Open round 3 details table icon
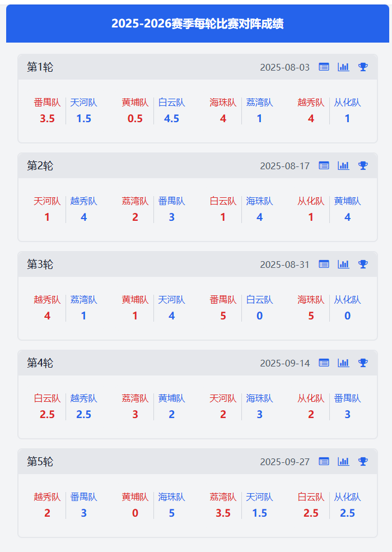This screenshot has height=552, width=392. (x=324, y=265)
